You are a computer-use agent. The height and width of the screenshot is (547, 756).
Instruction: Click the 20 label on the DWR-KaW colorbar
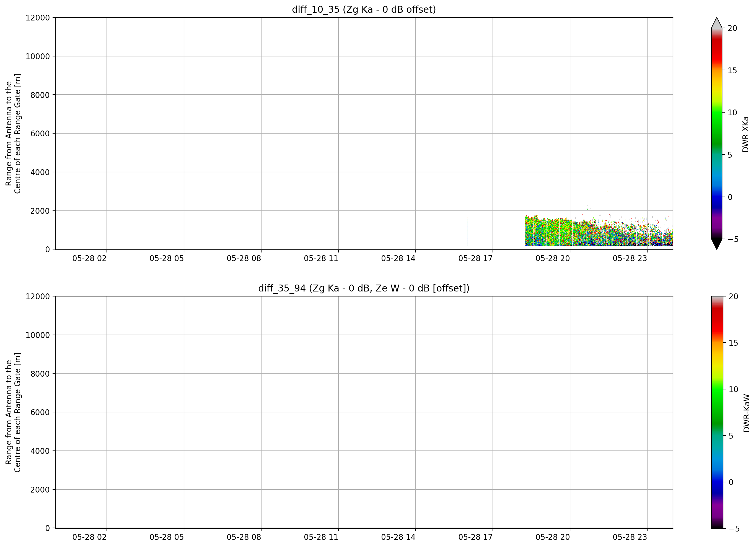coord(734,296)
